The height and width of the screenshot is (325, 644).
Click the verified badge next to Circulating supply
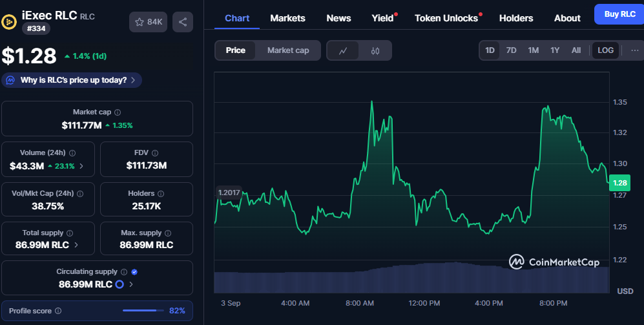(134, 271)
